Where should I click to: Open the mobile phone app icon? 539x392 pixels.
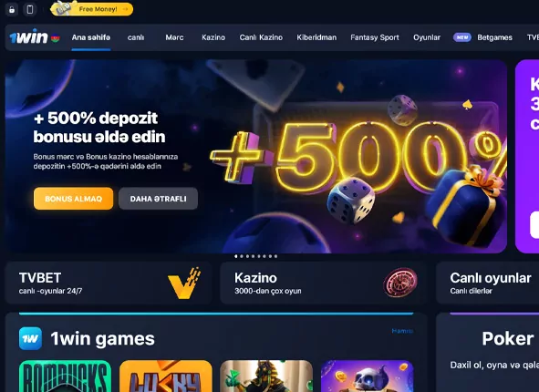click(30, 9)
